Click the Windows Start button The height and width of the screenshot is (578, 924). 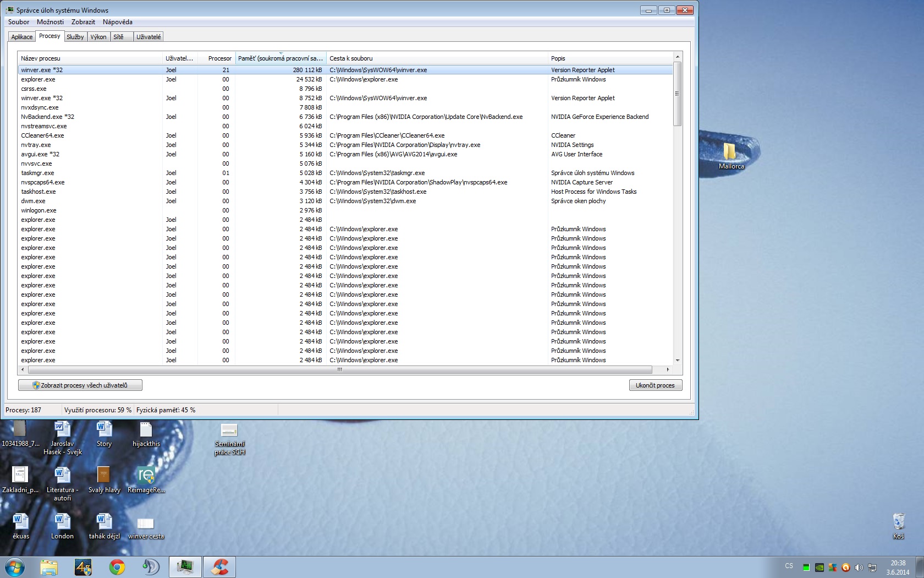15,567
